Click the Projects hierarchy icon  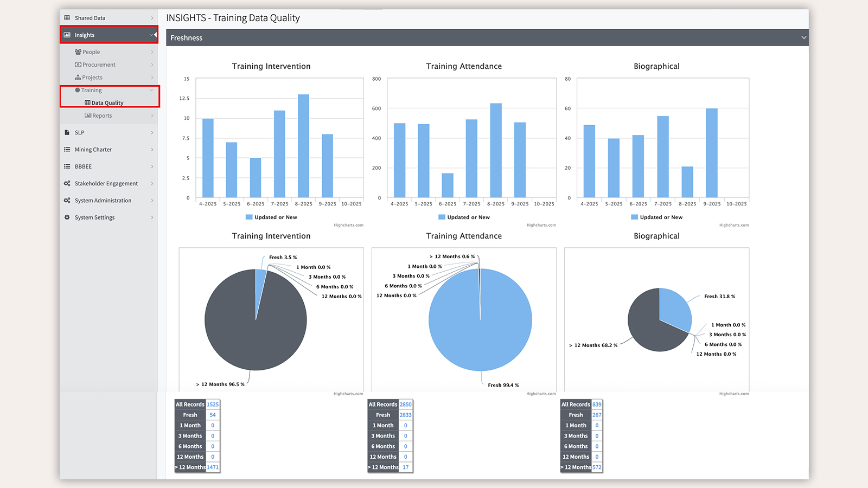[78, 78]
